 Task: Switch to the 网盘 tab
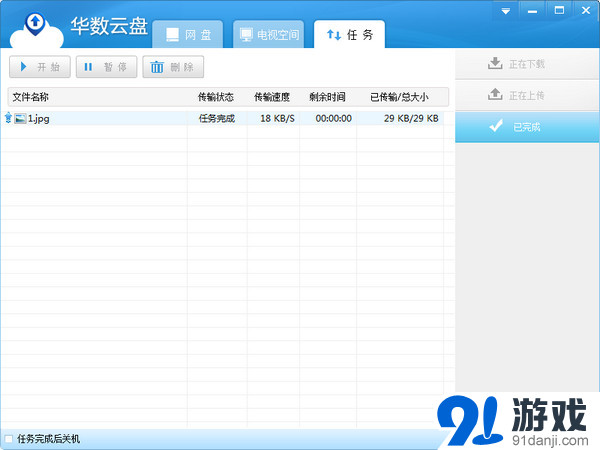click(188, 34)
